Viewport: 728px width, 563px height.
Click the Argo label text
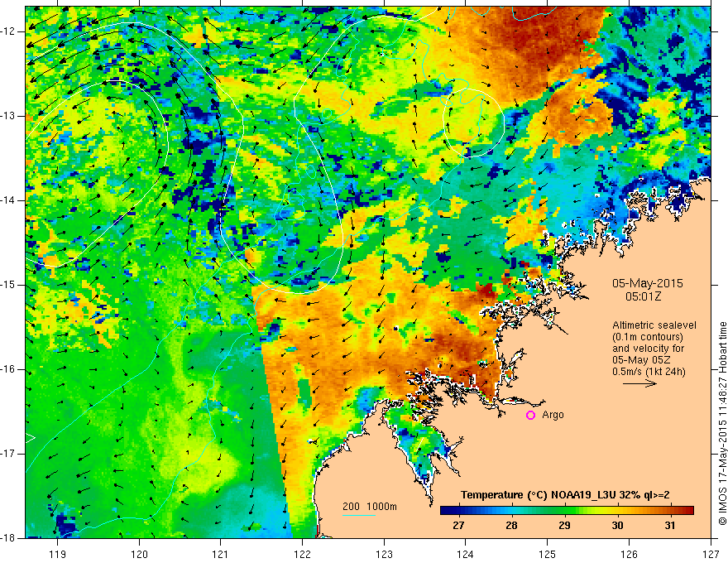tap(553, 416)
